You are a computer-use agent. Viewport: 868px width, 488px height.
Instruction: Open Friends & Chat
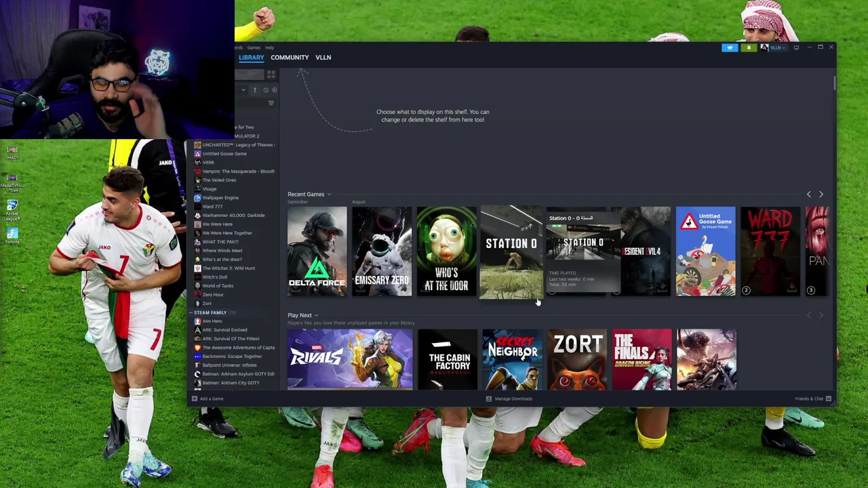click(x=813, y=399)
